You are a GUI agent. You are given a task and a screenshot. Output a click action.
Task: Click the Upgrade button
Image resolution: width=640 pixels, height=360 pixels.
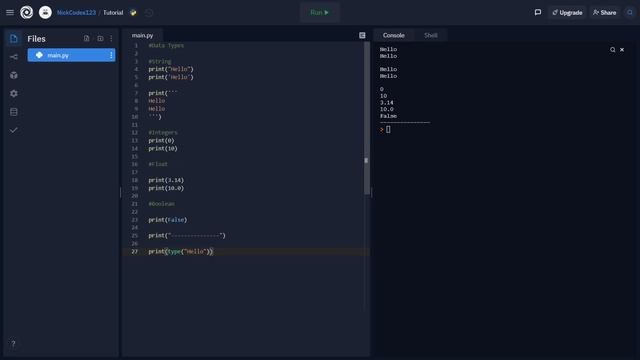[x=567, y=13]
